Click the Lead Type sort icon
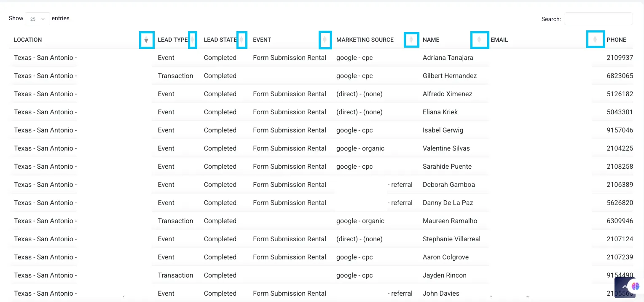 point(192,40)
